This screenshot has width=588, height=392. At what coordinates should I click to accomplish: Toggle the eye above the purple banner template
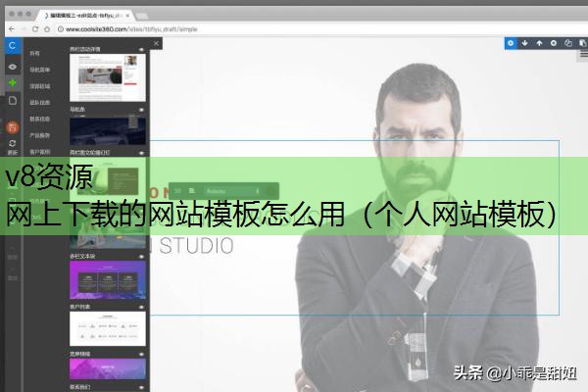(141, 354)
